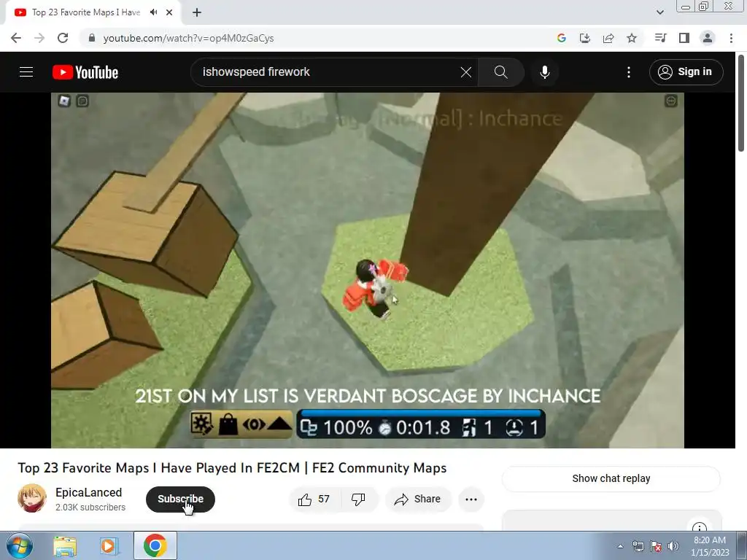This screenshot has width=747, height=560.
Task: Go to YouTube home via logo
Action: point(85,72)
